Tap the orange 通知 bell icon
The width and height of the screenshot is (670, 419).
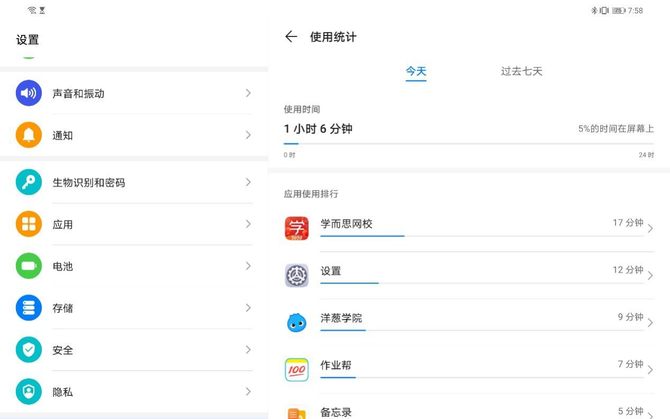click(29, 135)
